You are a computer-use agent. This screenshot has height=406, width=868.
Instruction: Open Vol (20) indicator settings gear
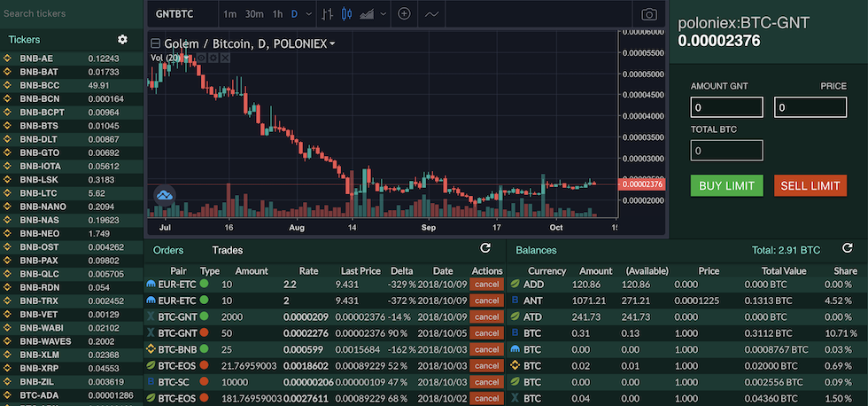tap(213, 58)
